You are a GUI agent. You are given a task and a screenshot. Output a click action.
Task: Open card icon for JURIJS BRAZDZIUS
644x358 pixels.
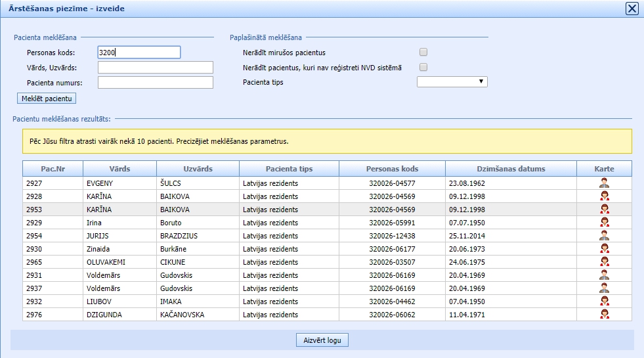tap(604, 236)
